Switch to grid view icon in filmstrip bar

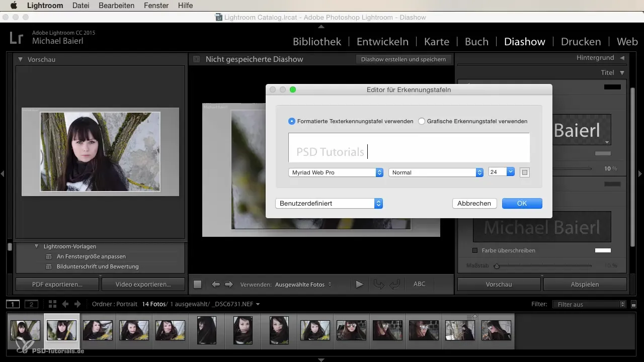click(x=52, y=304)
